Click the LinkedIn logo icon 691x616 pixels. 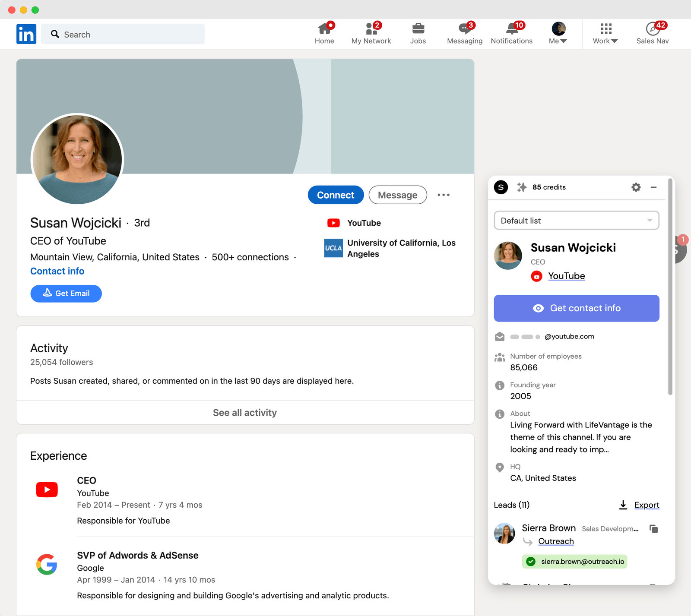(x=26, y=34)
